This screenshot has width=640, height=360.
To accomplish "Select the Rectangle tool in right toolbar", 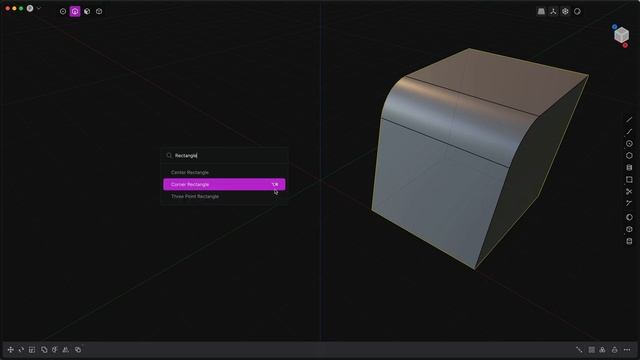I will tap(629, 180).
